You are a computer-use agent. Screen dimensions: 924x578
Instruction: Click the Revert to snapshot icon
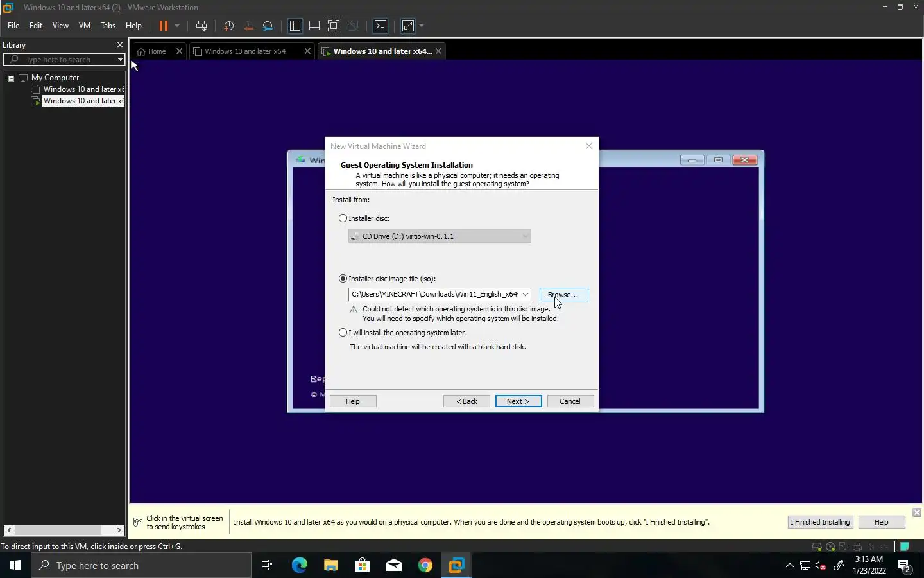pos(248,26)
